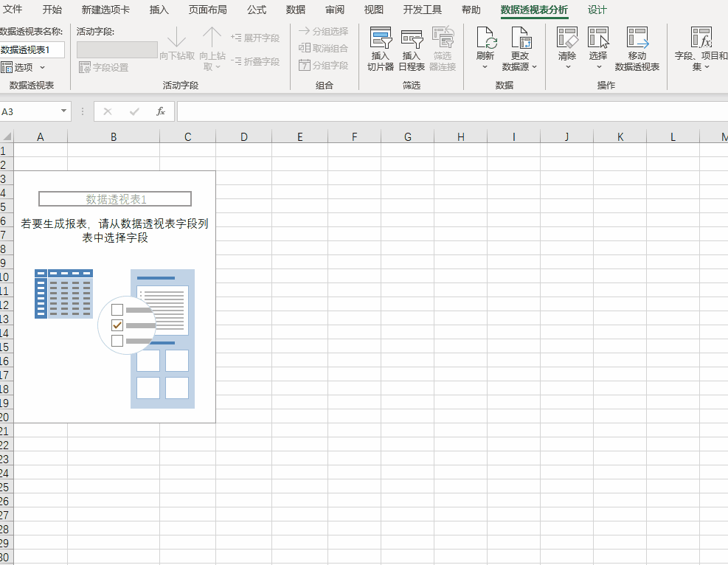
Task: Click the PivotTable name field 数据透视表1
Action: pyautogui.click(x=32, y=49)
